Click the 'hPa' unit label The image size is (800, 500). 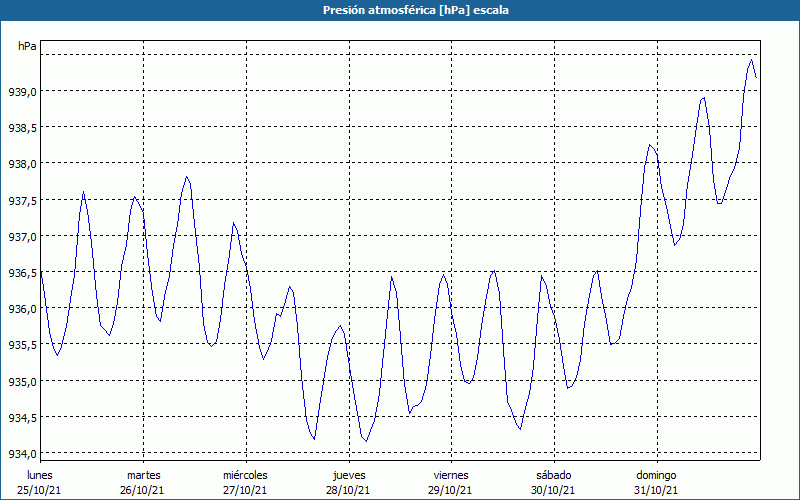coord(27,46)
